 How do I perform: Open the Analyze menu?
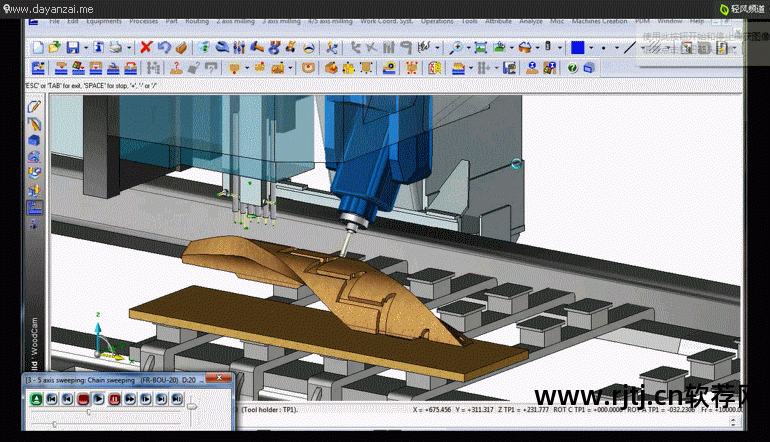click(531, 21)
